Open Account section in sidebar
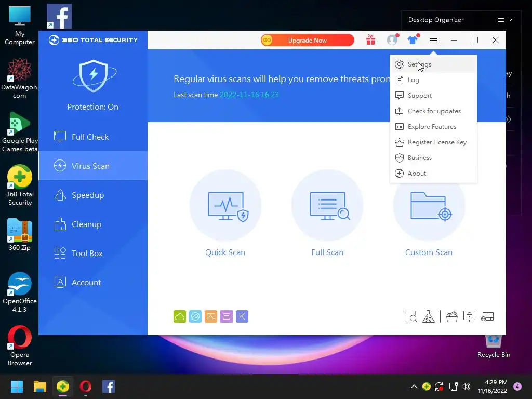 [x=94, y=282]
